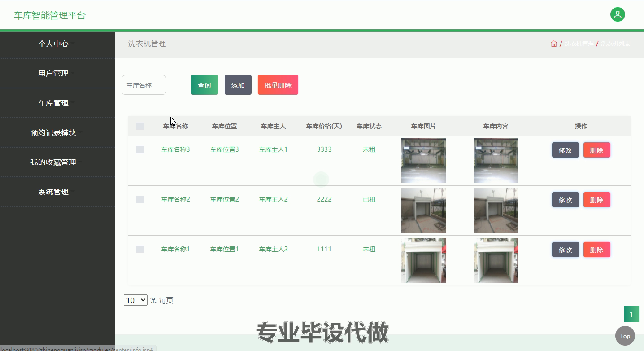The width and height of the screenshot is (644, 351).
Task: Expand 个人中心 sidebar menu
Action: click(57, 44)
